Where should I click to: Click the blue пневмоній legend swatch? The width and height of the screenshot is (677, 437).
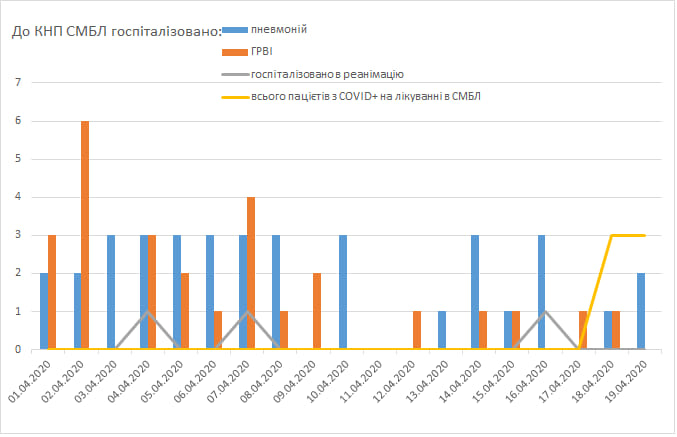coord(234,31)
